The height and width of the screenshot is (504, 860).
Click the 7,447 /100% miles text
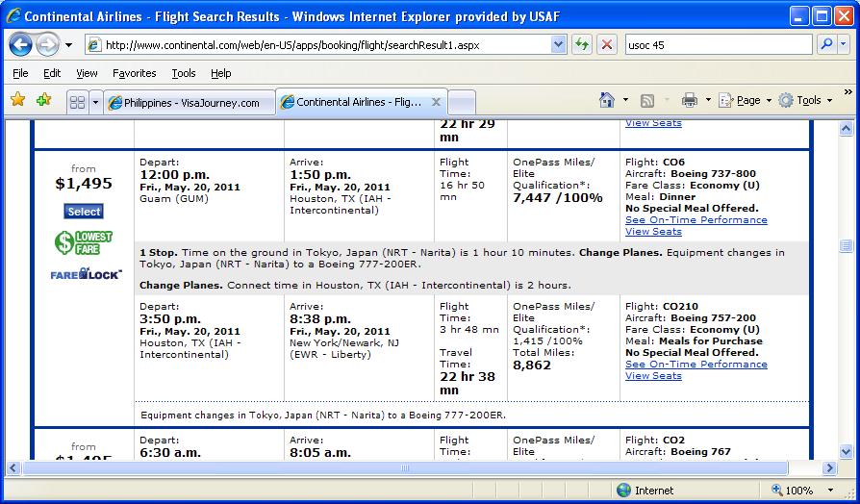pos(557,198)
